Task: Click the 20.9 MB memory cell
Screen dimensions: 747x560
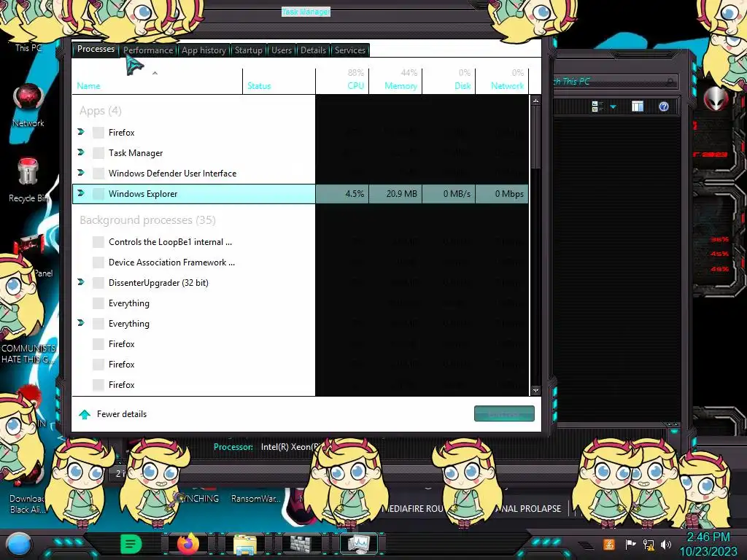Action: tap(395, 194)
